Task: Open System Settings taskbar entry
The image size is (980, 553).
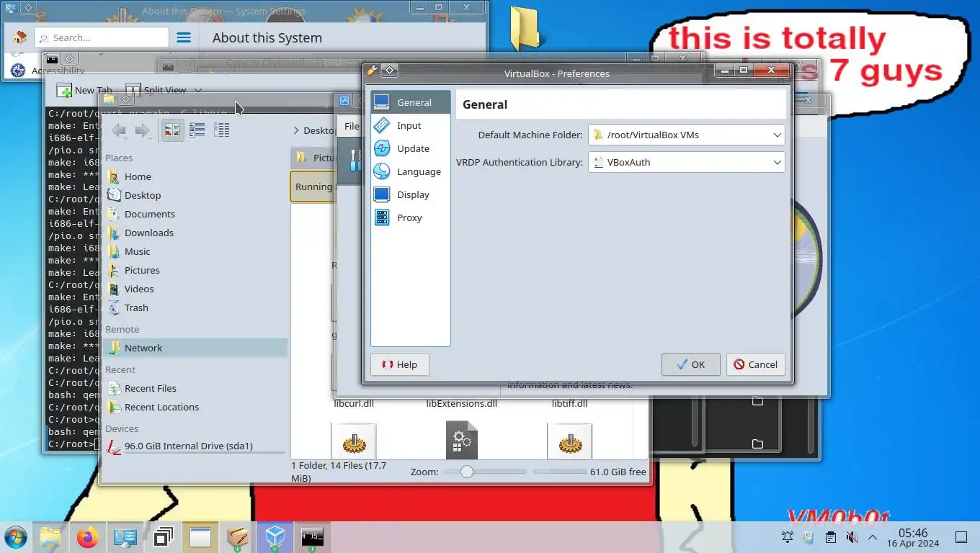Action: 125,537
